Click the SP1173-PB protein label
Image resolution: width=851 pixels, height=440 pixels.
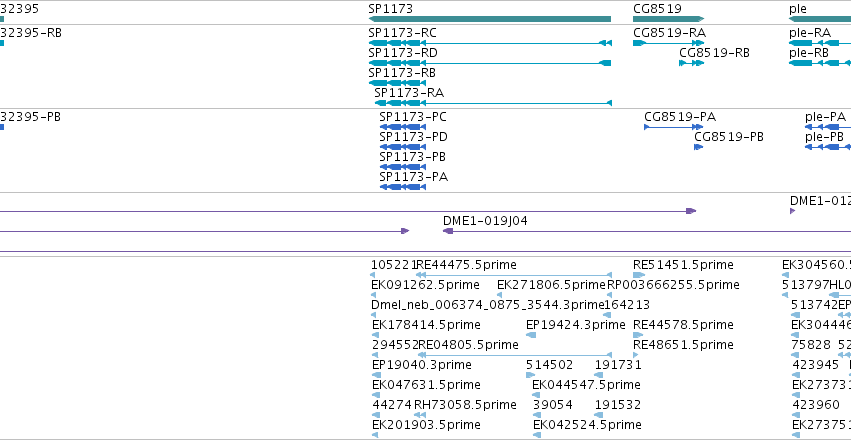pyautogui.click(x=412, y=157)
